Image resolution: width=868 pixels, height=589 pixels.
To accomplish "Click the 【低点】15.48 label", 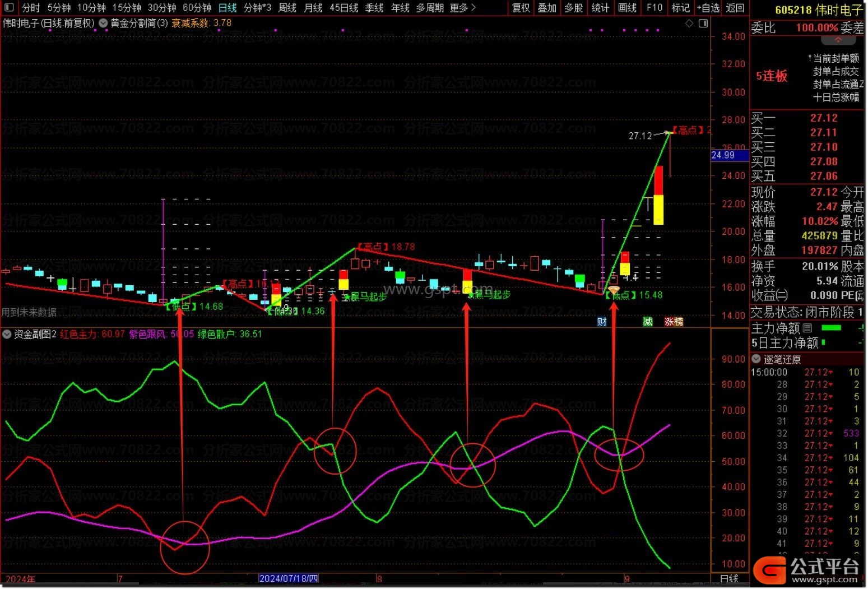I will (634, 295).
